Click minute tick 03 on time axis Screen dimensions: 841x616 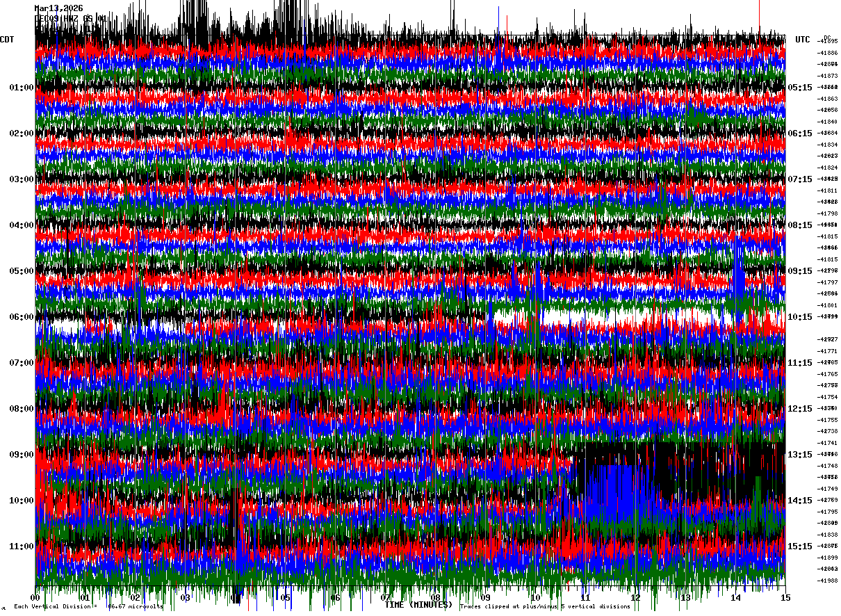click(186, 597)
